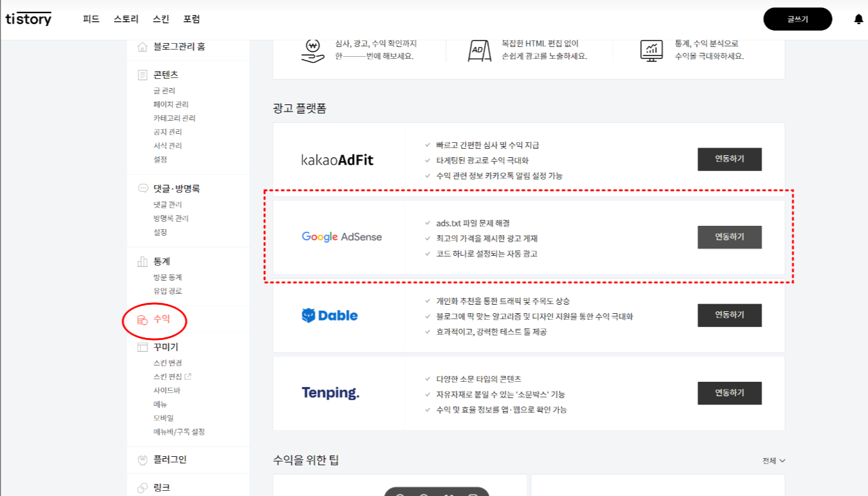
Task: Click the Dable logo
Action: (329, 316)
